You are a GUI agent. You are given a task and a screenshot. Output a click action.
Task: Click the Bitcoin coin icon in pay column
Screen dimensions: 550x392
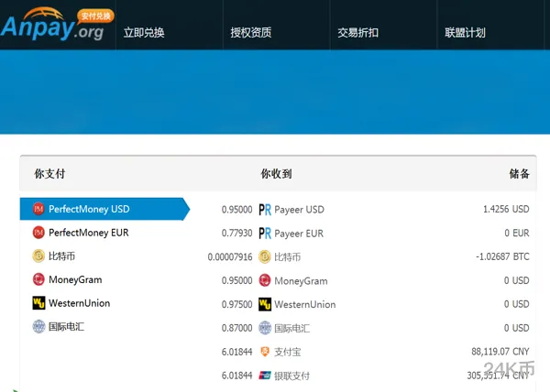[x=38, y=256]
